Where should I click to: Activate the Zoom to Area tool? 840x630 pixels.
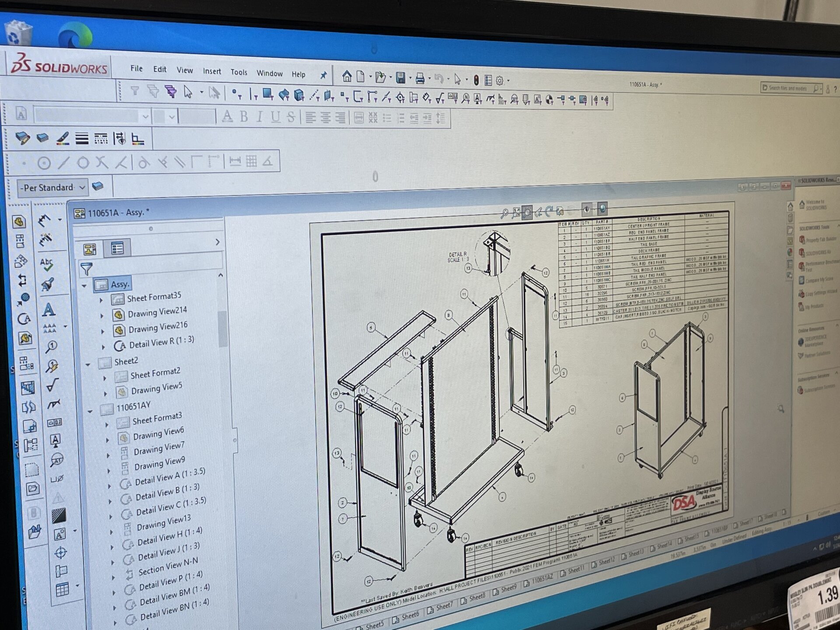coord(527,211)
